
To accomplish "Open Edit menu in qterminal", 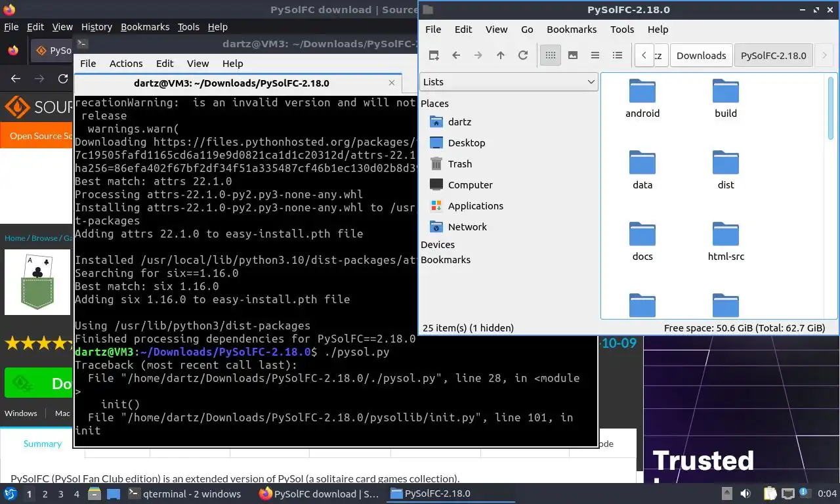I will pos(165,64).
